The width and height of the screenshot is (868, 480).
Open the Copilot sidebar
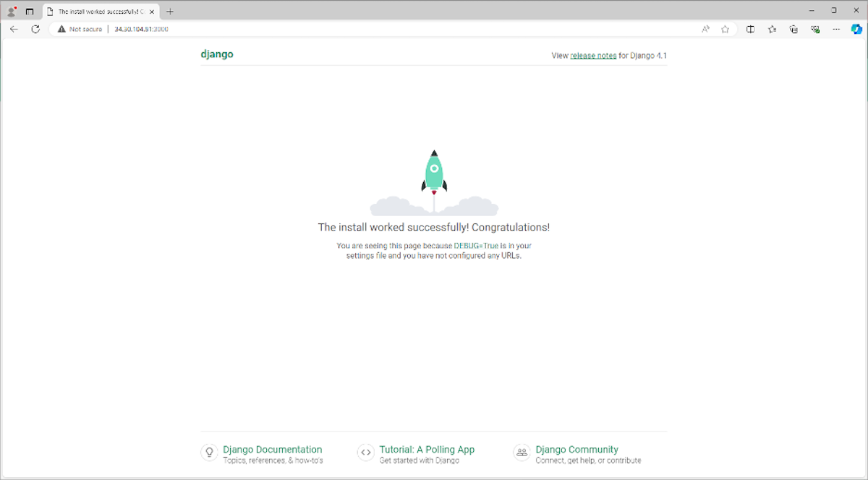[856, 29]
